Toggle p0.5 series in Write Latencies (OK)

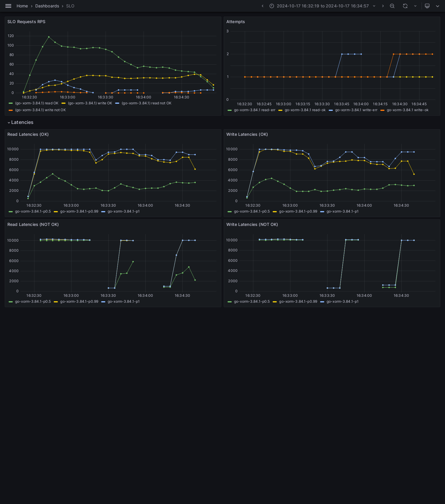[252, 211]
